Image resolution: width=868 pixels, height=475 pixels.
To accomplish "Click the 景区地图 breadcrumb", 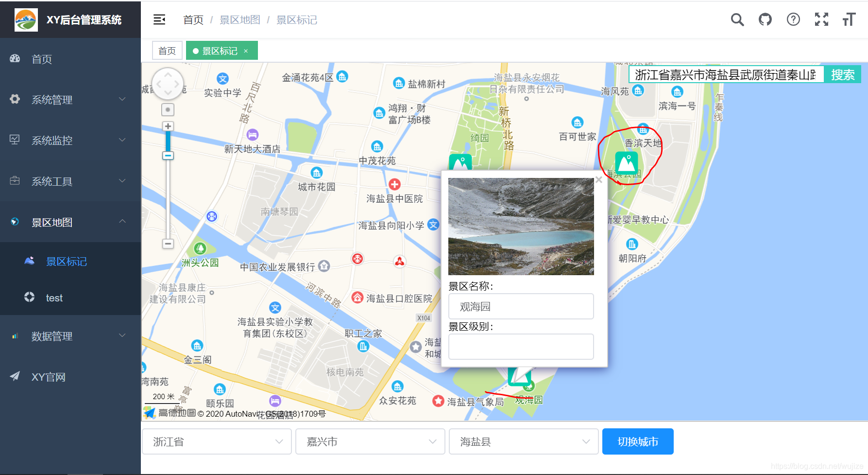I will [x=240, y=19].
